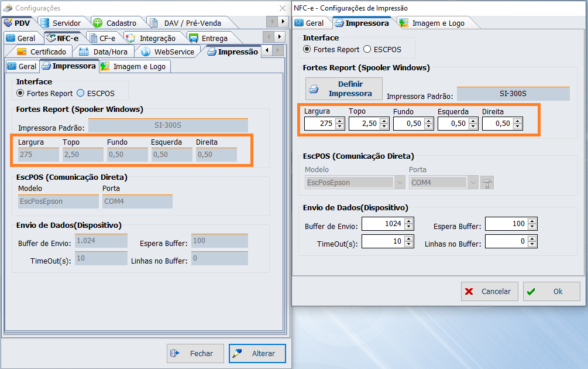Select the Certificado tab icon
The image size is (588, 369).
[22, 52]
